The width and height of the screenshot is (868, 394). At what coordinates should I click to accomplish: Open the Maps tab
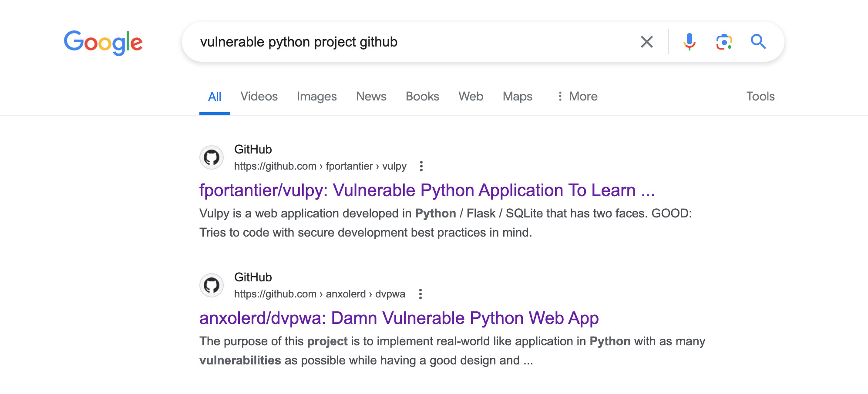pyautogui.click(x=518, y=96)
